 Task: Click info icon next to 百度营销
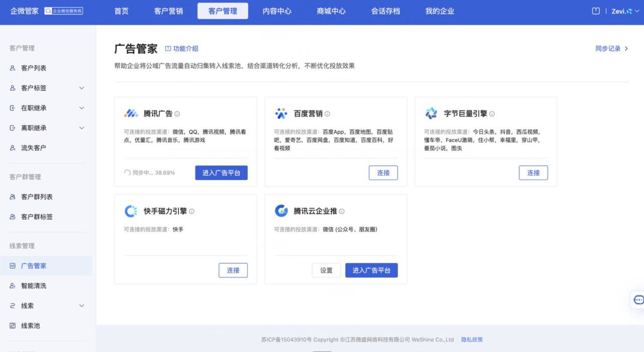tap(327, 114)
